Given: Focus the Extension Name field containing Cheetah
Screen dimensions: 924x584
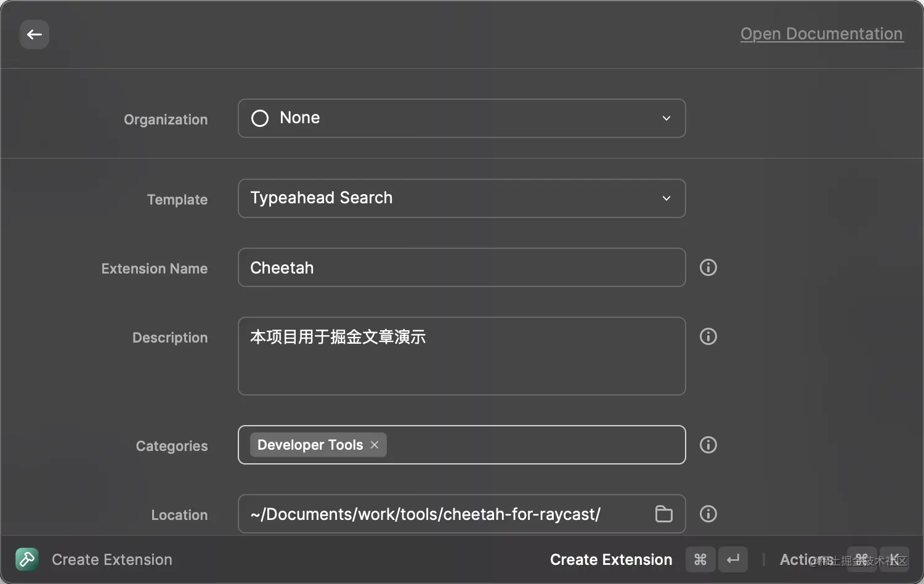Looking at the screenshot, I should tap(461, 267).
